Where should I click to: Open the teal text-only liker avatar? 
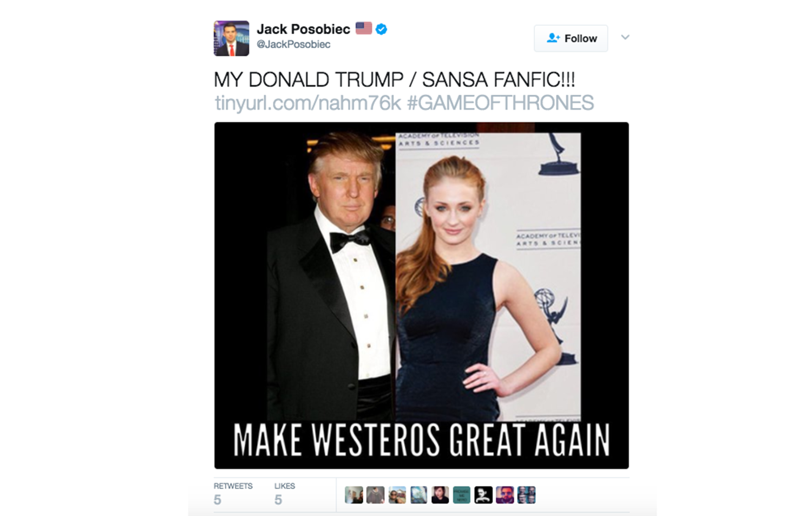462,495
